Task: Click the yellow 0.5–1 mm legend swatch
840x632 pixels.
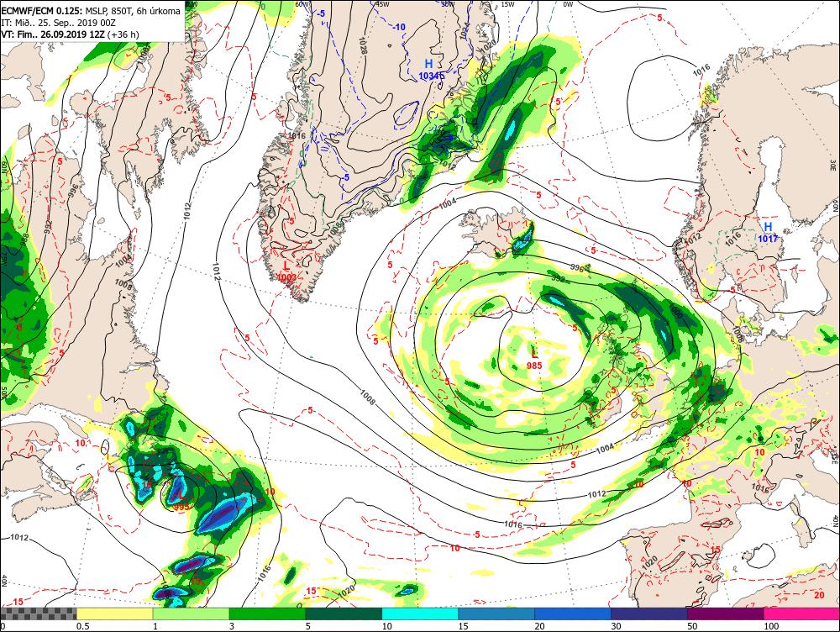Action: tap(114, 614)
